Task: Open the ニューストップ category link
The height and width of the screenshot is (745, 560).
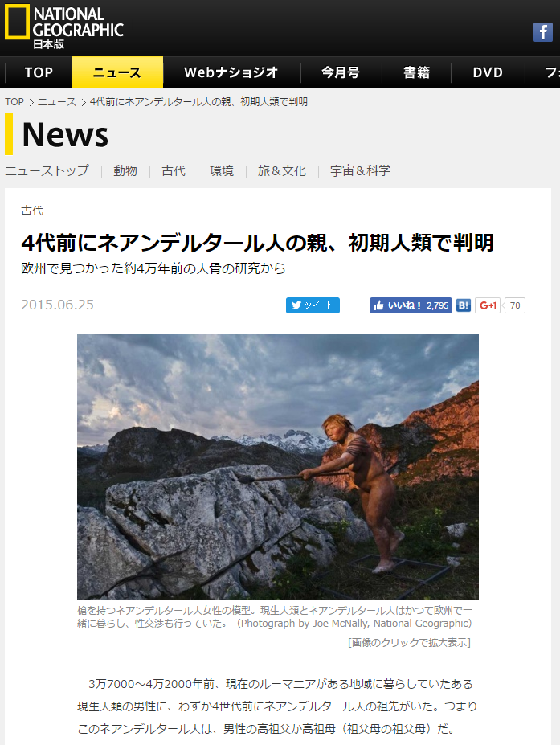Action: [47, 170]
